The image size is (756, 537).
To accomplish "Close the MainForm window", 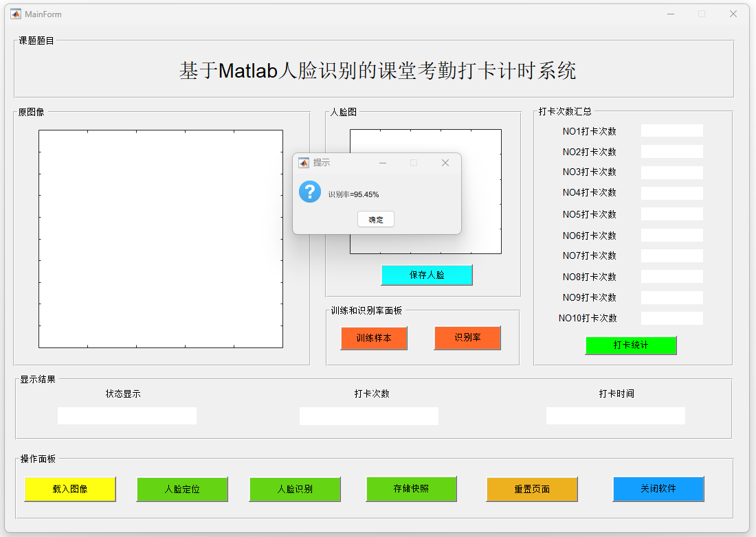I will [733, 14].
